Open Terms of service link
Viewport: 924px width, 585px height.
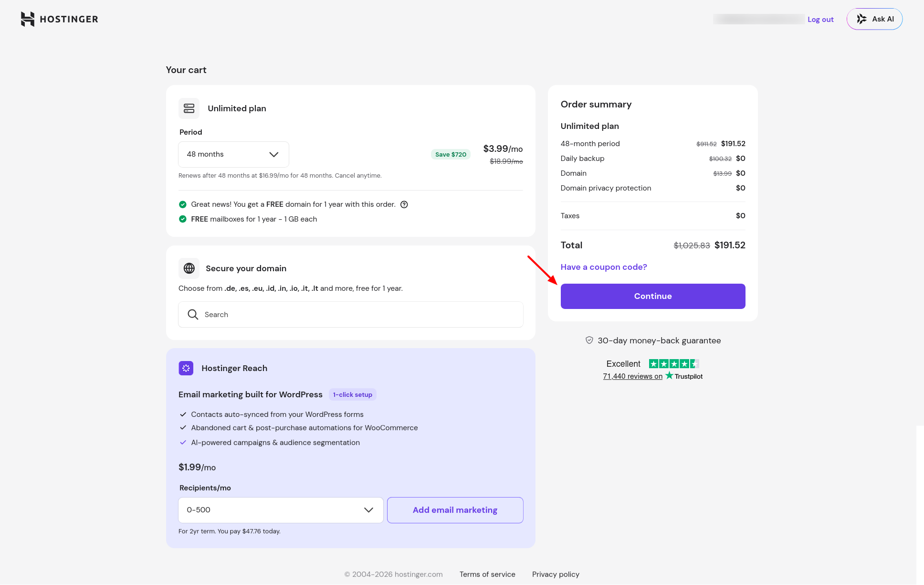487,574
